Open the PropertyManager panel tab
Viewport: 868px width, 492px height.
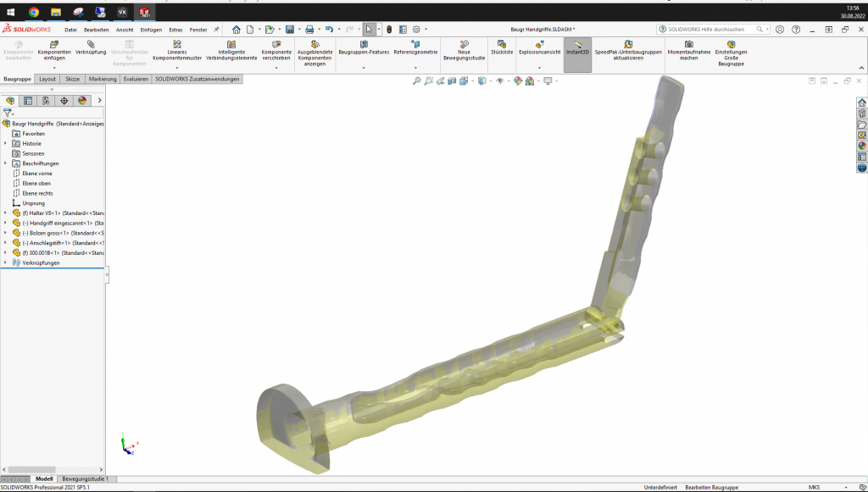28,100
